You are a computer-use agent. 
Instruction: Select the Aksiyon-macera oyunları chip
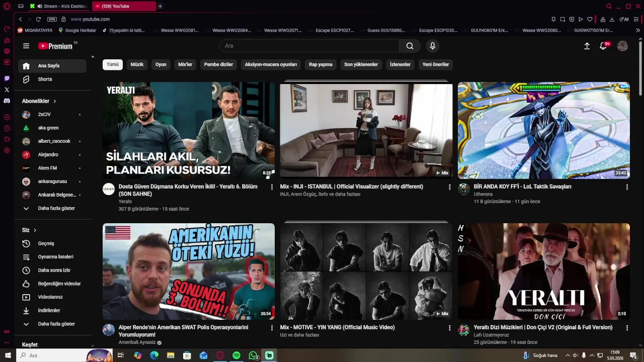(271, 64)
